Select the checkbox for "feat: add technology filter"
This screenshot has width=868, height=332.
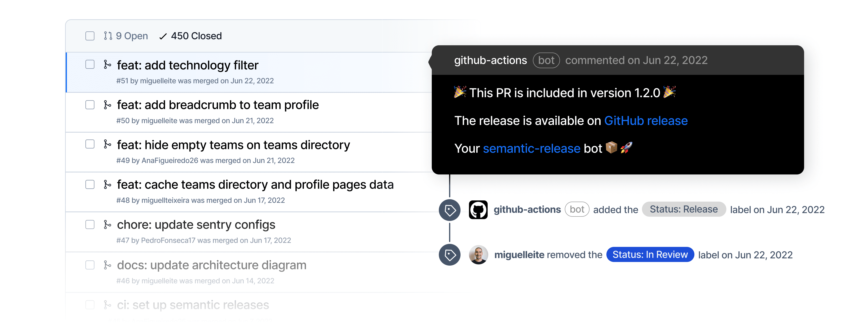click(90, 64)
